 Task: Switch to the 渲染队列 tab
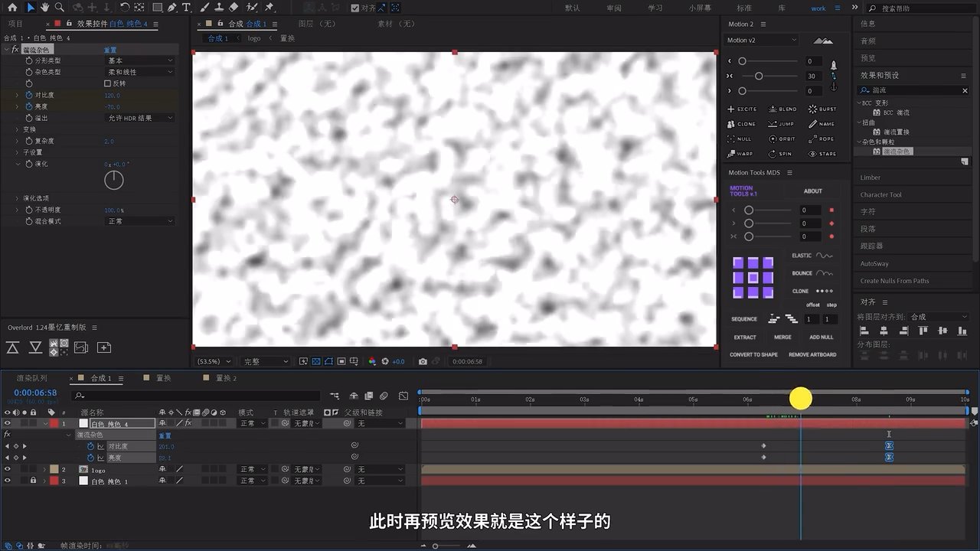pos(31,378)
